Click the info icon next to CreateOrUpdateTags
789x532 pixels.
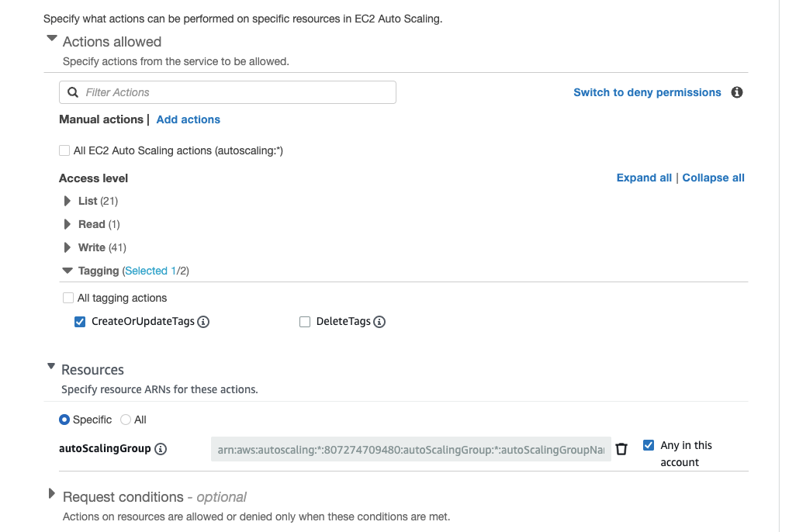[203, 322]
